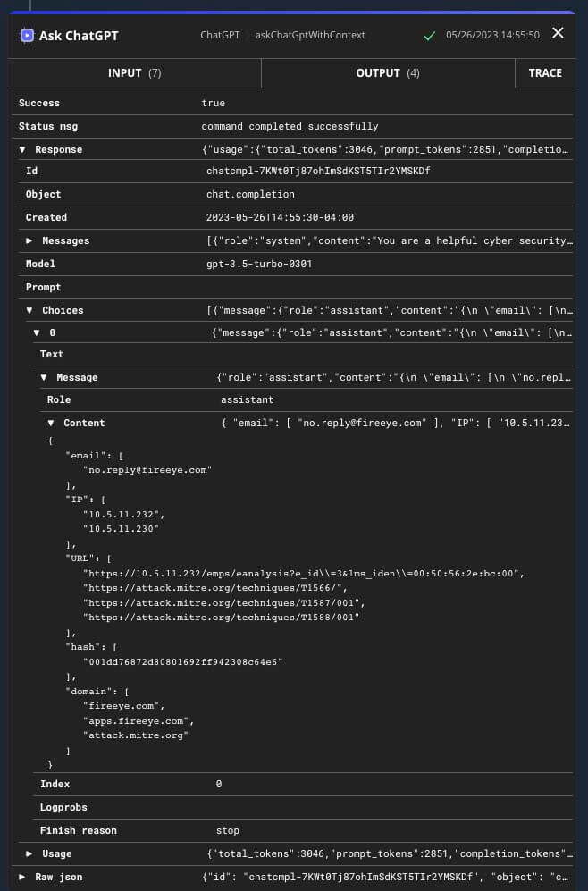
Task: Switch to the OUTPUT tab
Action: pos(388,73)
